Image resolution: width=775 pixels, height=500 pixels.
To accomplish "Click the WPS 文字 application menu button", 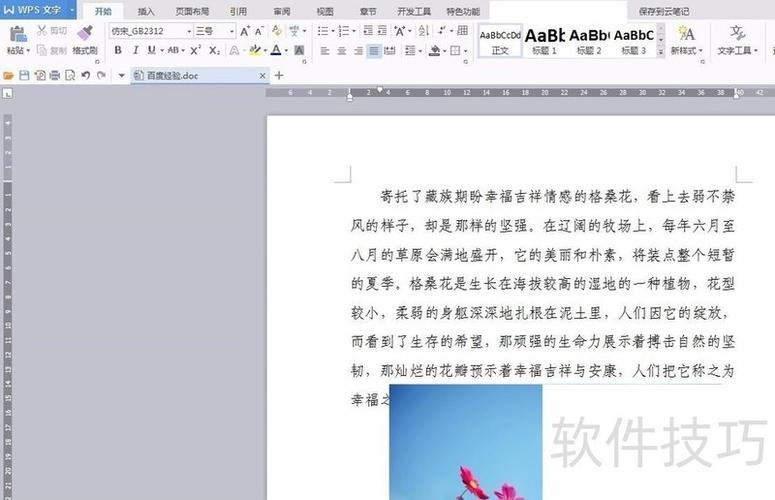I will (x=38, y=10).
